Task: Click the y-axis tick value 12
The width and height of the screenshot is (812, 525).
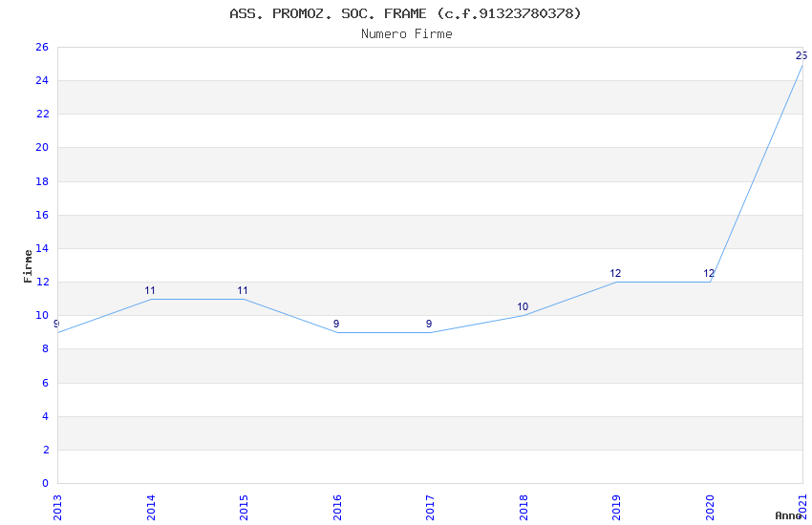Action: tap(42, 282)
